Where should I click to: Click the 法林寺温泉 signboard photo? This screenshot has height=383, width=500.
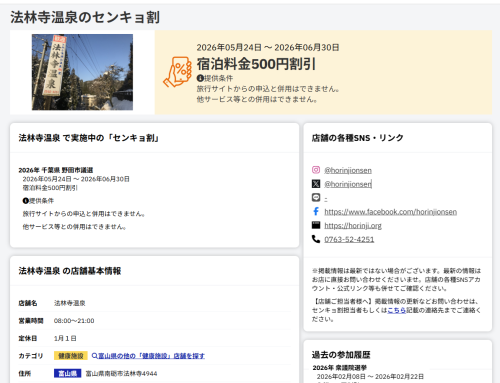[x=82, y=72]
